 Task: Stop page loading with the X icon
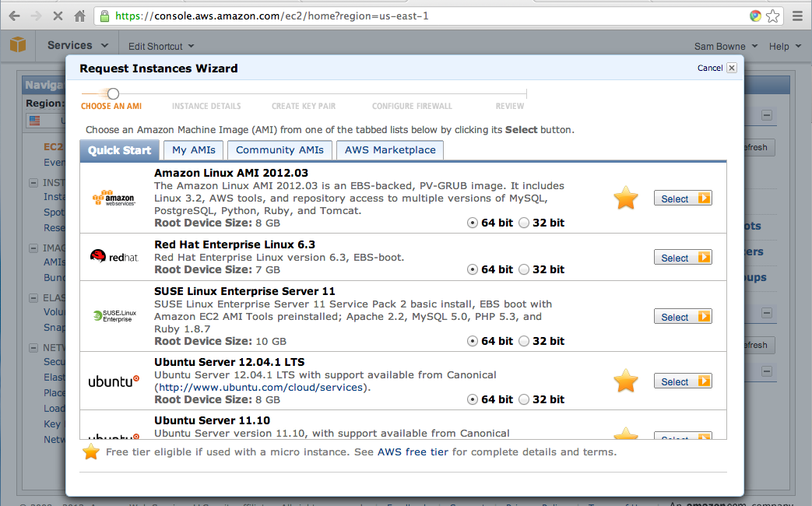(58, 16)
